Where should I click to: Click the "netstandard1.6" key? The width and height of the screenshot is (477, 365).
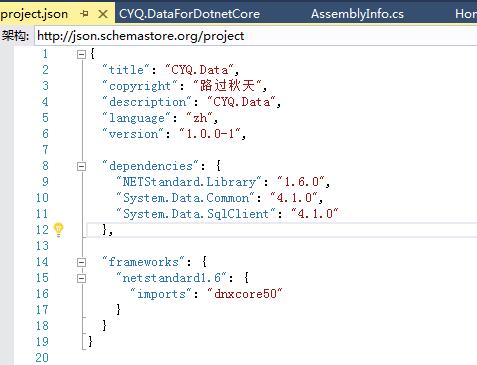171,278
